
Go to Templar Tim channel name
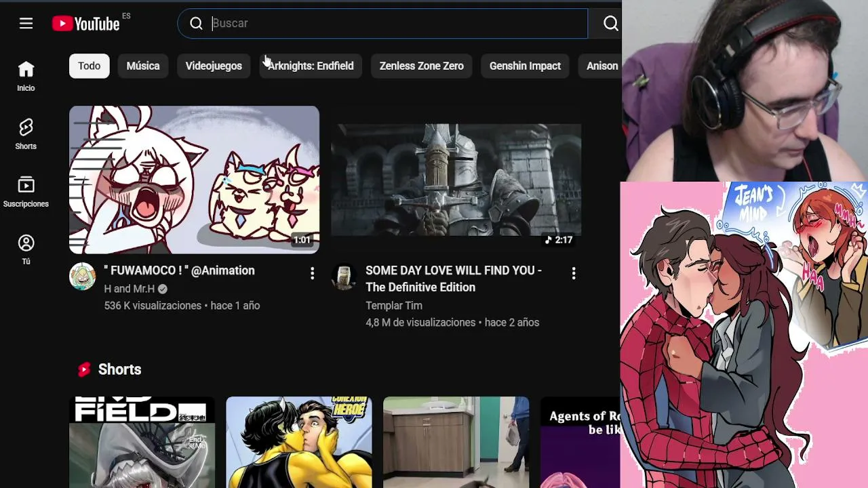pyautogui.click(x=394, y=306)
